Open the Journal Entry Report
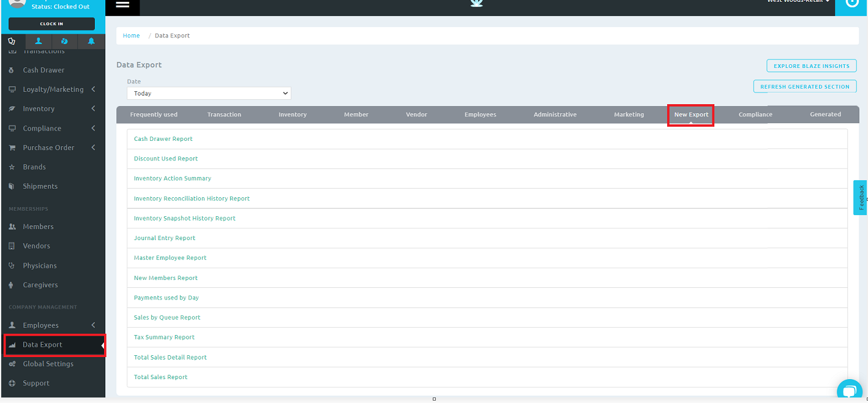The width and height of the screenshot is (868, 403). [x=165, y=238]
